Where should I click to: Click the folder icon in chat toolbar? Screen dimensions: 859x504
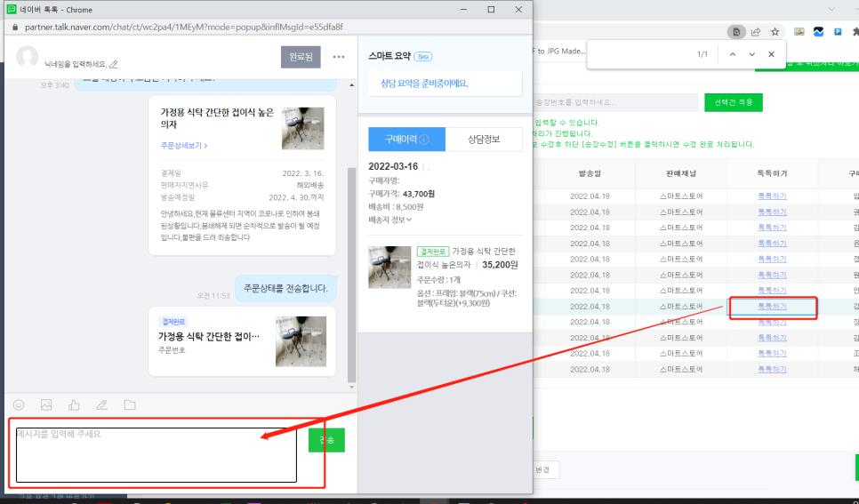click(x=130, y=404)
